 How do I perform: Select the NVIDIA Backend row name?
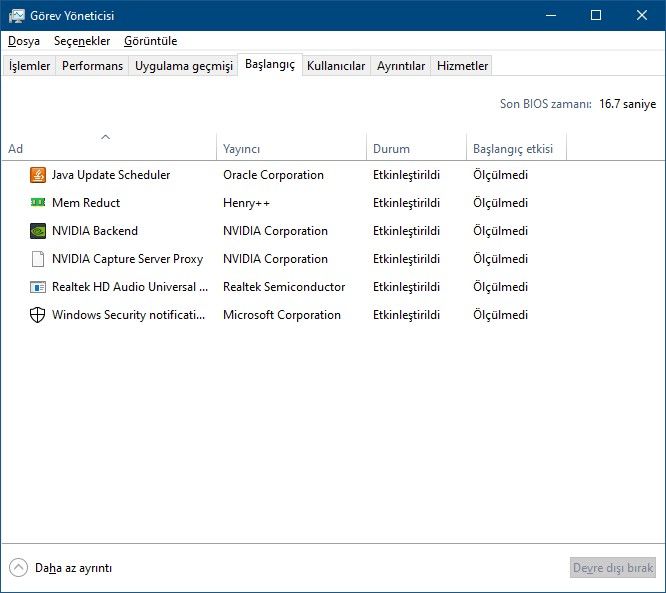click(x=95, y=231)
